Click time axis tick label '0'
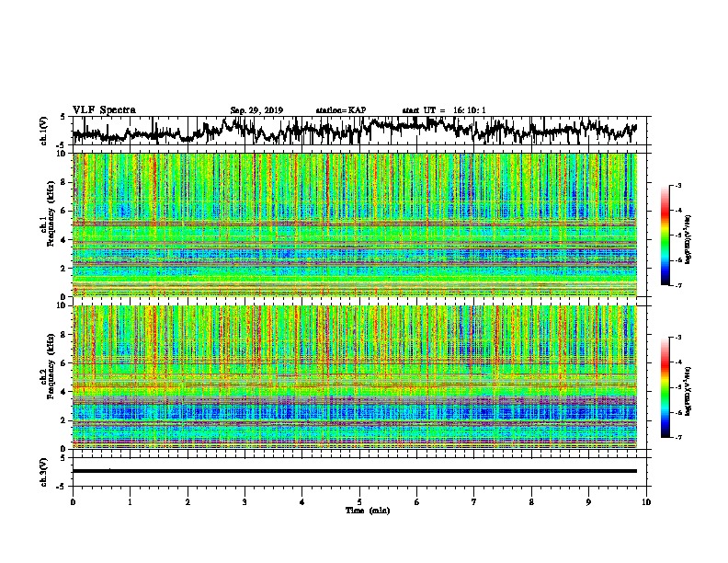Viewport: 728px width, 563px height. (73, 502)
